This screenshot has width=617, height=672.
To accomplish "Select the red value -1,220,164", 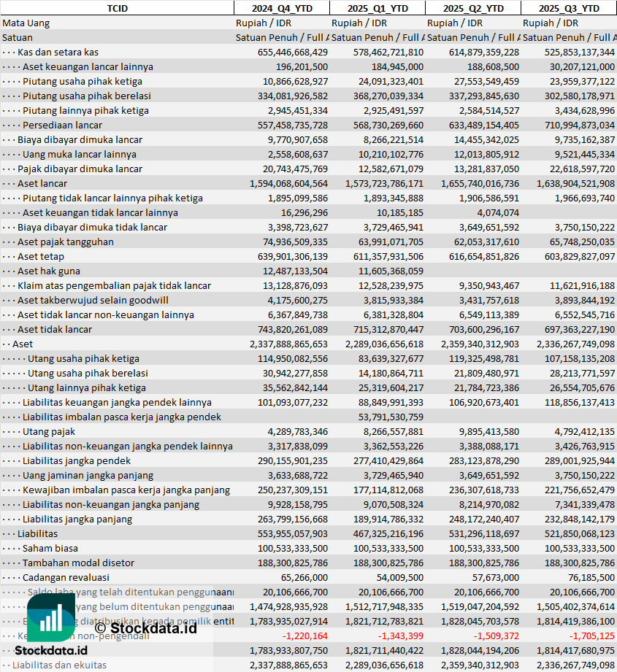I will tap(305, 635).
